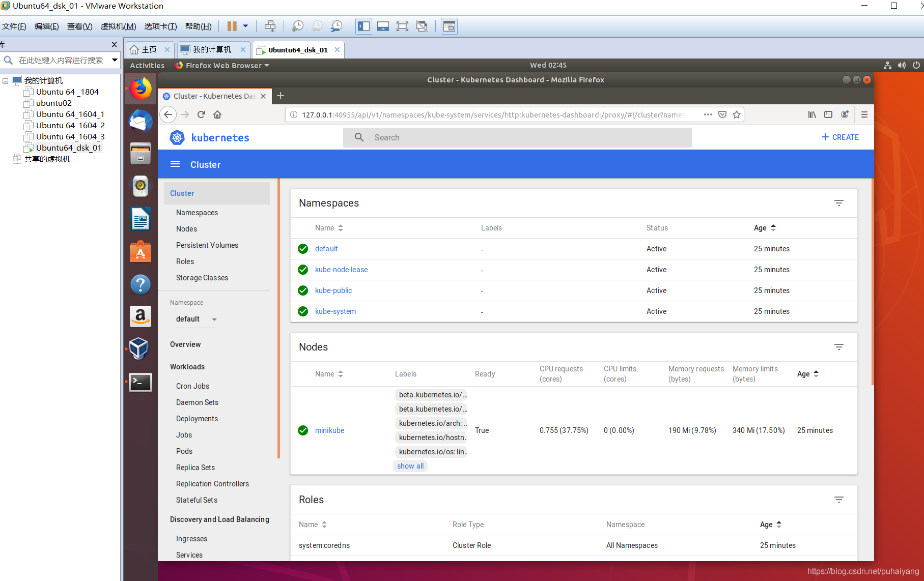Open Firefox hamburger menu
The image size is (924, 581).
[864, 114]
